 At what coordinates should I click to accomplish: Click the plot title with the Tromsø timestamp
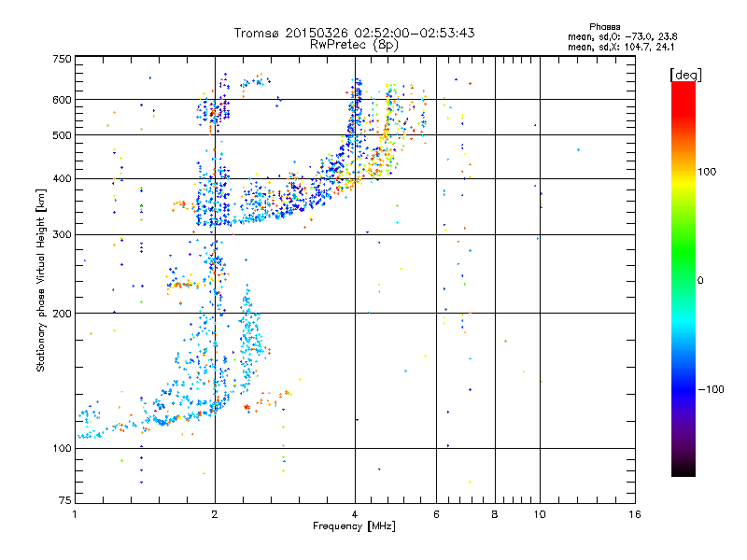(354, 33)
